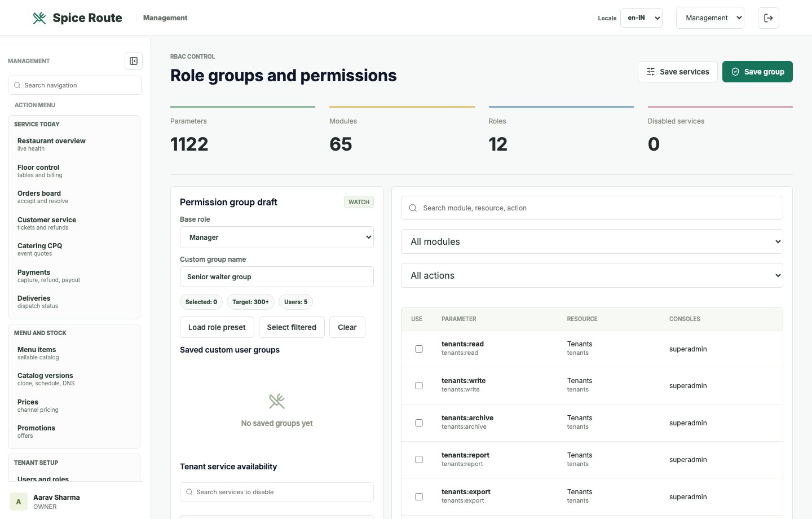Click the Select filtered button
Viewport: 812px width, 519px height.
tap(292, 327)
